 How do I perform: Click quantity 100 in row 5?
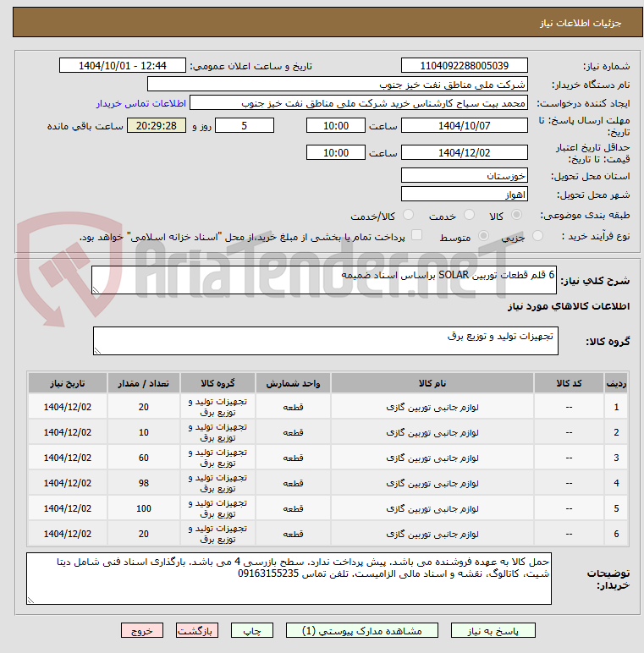[x=144, y=508]
